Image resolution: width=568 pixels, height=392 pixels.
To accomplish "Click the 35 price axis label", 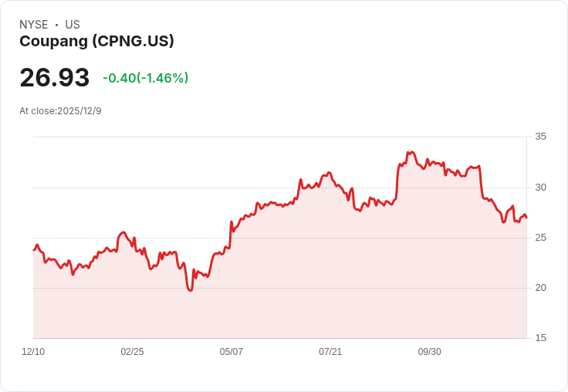I will coord(540,137).
